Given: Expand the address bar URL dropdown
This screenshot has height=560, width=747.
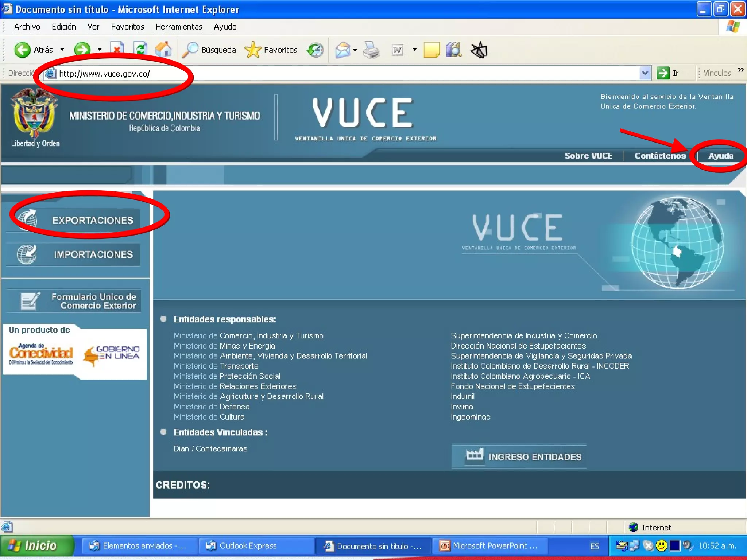Looking at the screenshot, I should 645,73.
